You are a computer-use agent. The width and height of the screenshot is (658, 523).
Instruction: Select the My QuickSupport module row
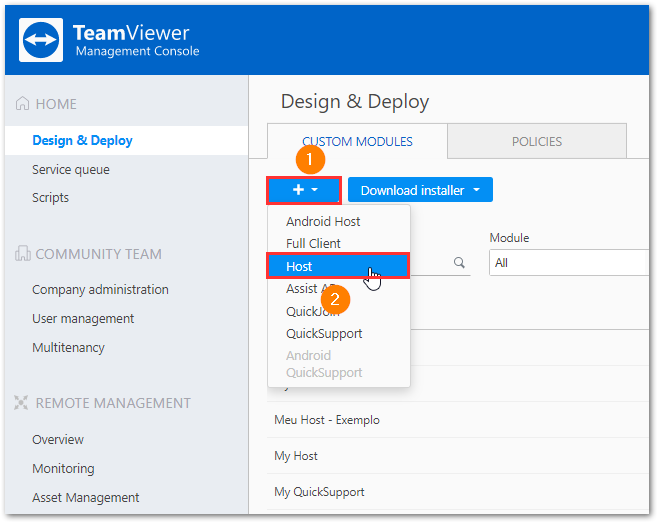pyautogui.click(x=319, y=492)
